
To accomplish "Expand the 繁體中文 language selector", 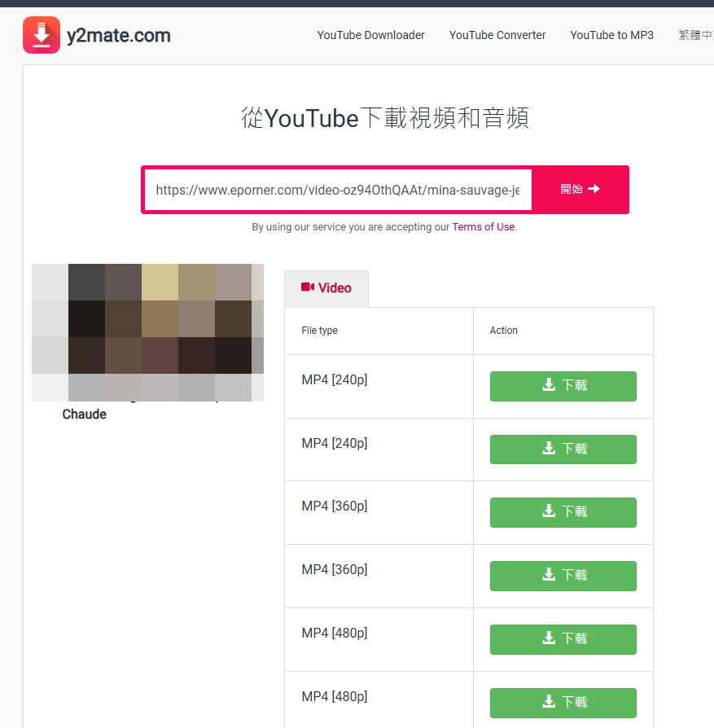I will click(696, 35).
